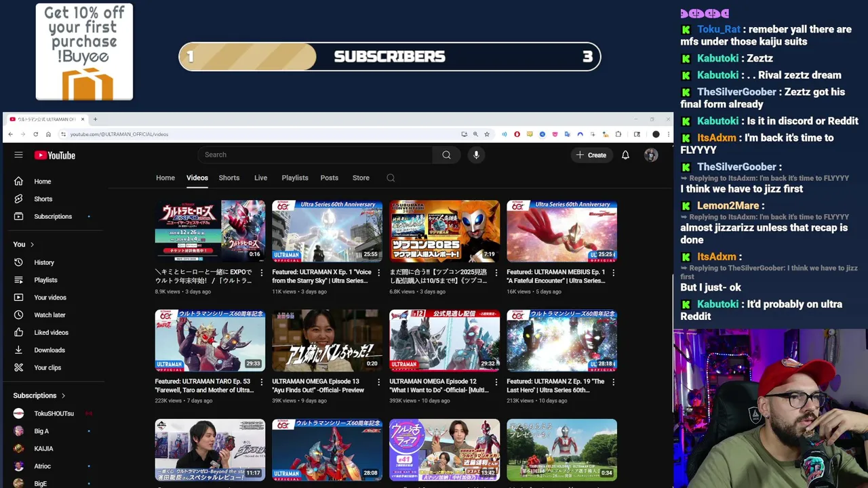
Task: Click the Create button
Action: pyautogui.click(x=591, y=155)
